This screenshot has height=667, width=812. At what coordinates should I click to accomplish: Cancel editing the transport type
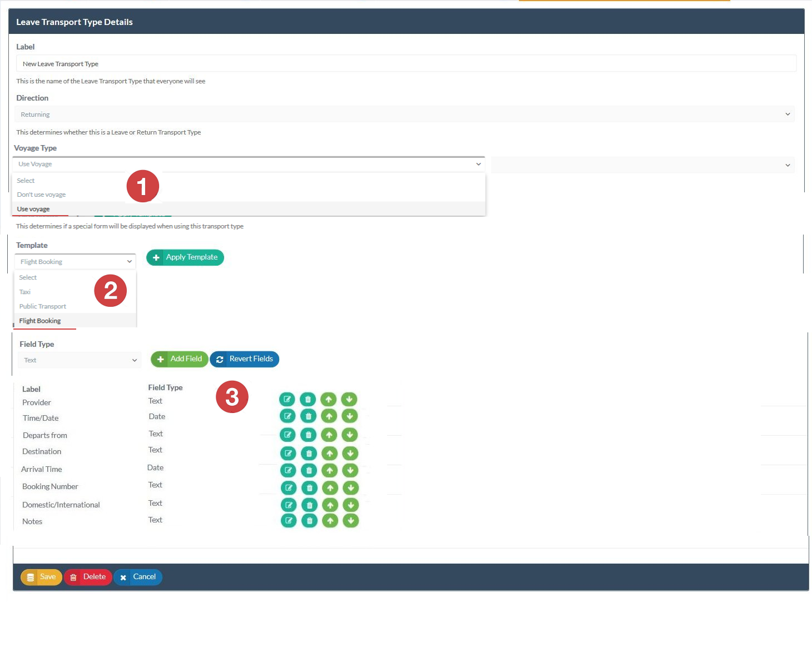(x=138, y=577)
